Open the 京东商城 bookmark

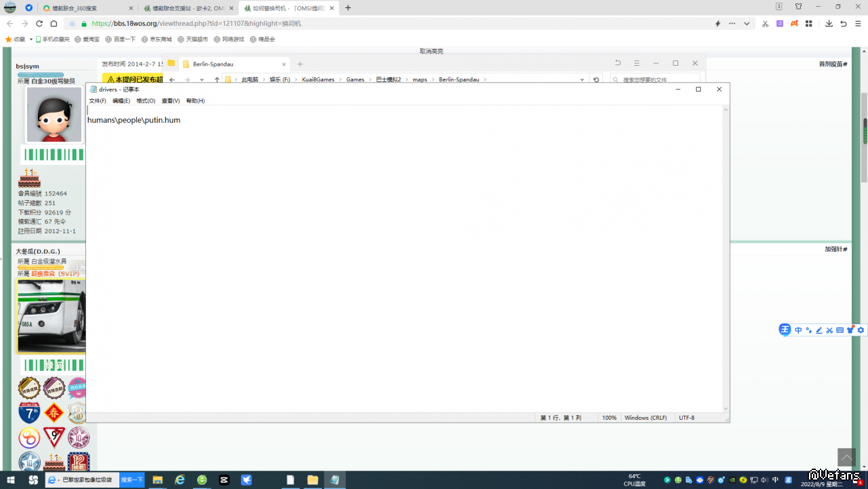click(157, 39)
